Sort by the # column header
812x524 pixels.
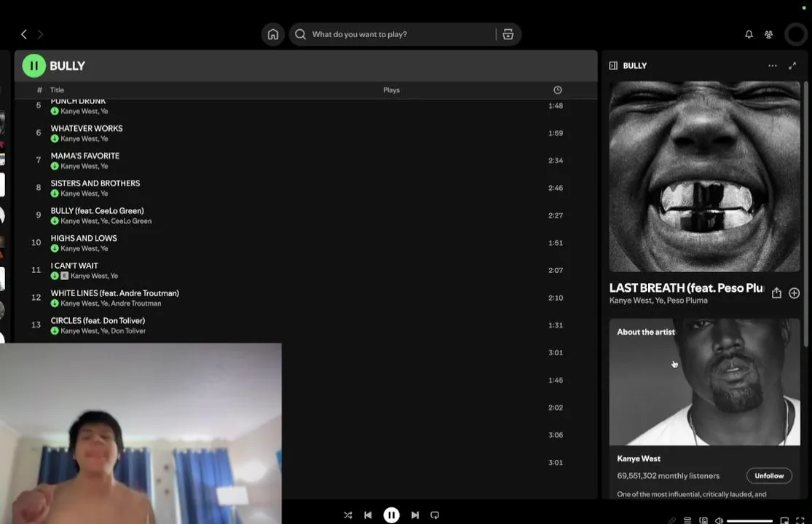click(39, 90)
